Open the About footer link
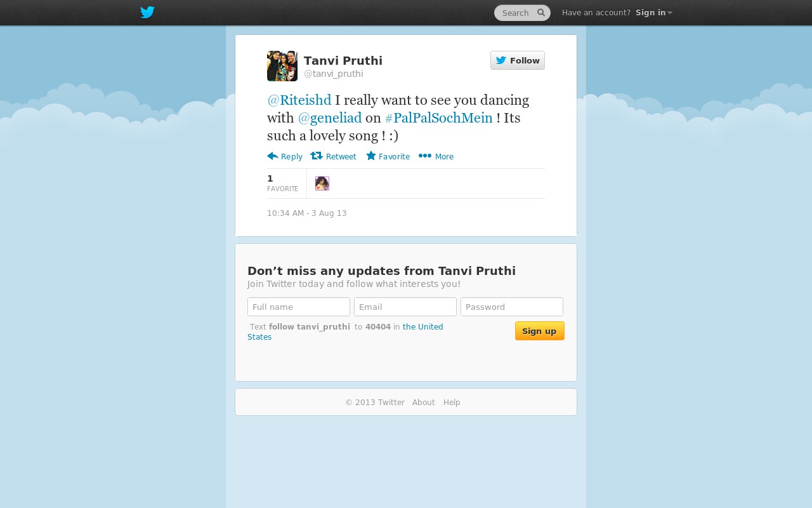Image resolution: width=812 pixels, height=508 pixels. [x=424, y=403]
